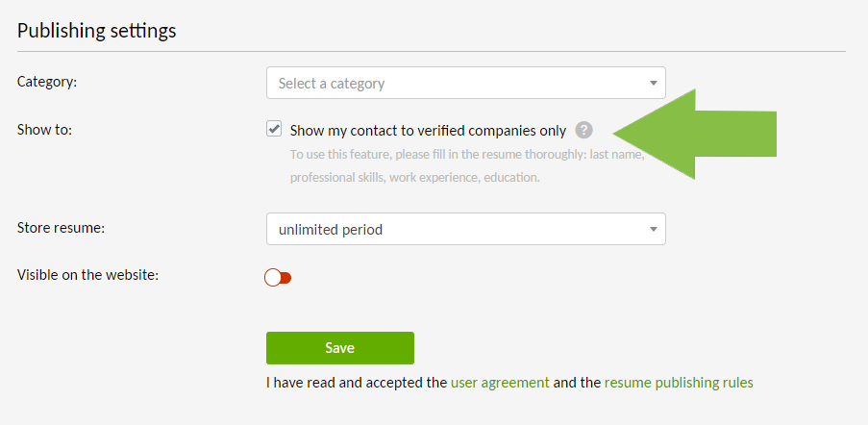Click the green Save button
This screenshot has height=425, width=868.
(340, 348)
